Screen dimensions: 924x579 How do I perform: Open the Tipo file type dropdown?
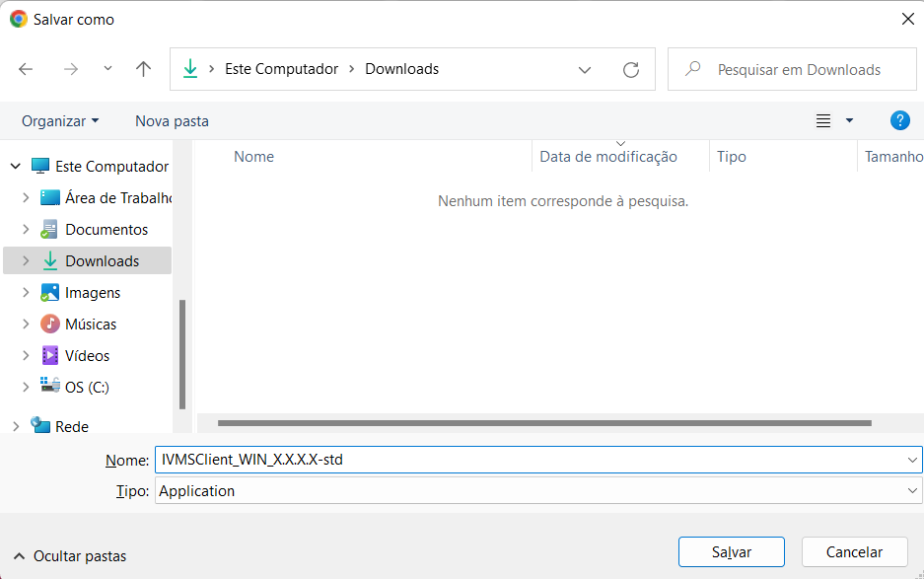[x=537, y=490]
